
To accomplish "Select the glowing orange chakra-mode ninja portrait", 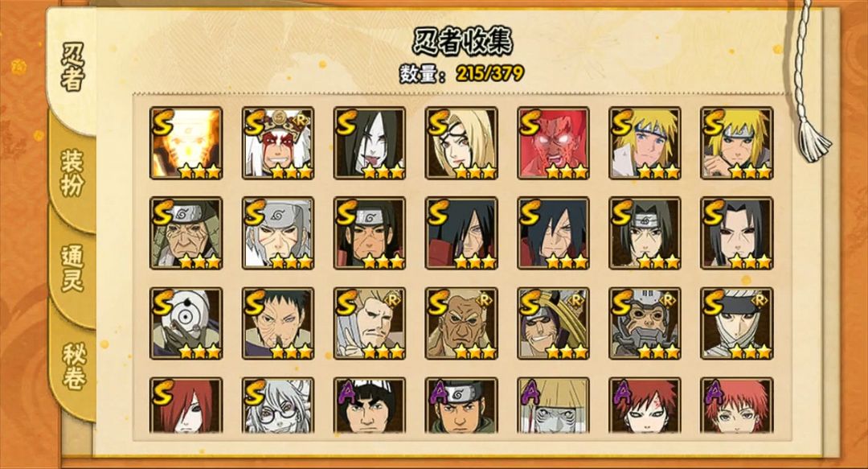I will point(186,143).
